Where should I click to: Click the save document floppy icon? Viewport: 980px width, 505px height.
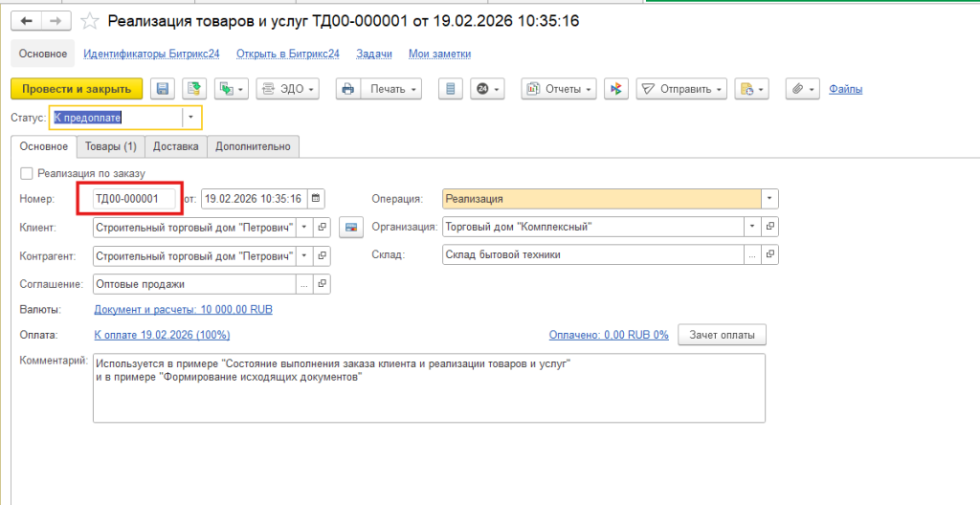[163, 89]
